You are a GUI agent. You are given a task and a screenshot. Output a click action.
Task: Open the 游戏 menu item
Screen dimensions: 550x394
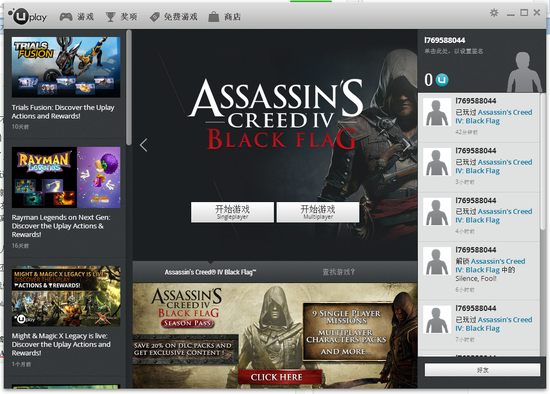click(86, 16)
